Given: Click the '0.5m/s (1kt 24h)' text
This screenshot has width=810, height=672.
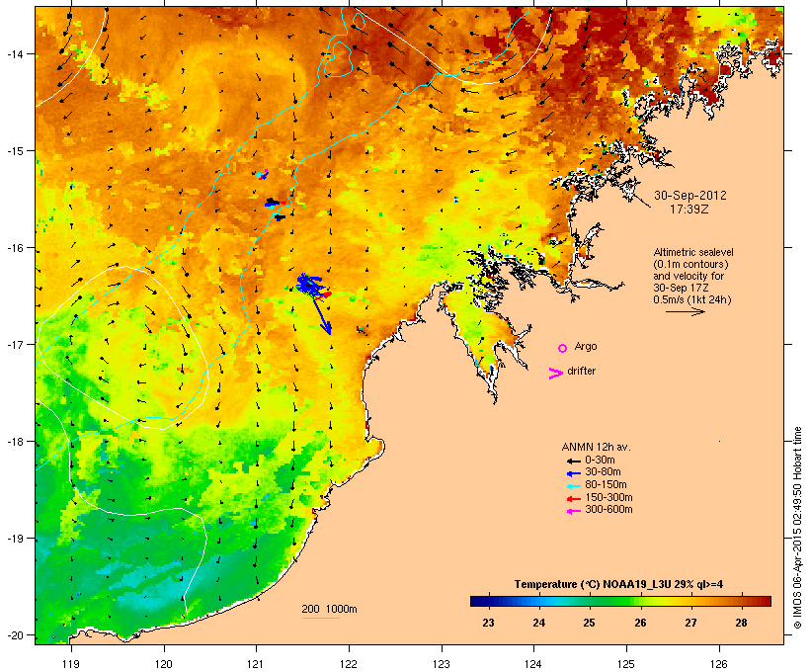Looking at the screenshot, I should tap(692, 299).
